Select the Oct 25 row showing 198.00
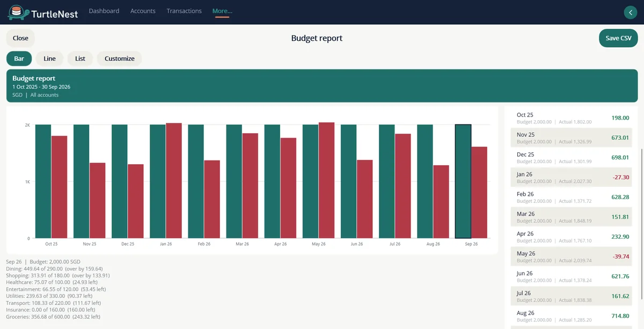644x329 pixels. pyautogui.click(x=572, y=118)
